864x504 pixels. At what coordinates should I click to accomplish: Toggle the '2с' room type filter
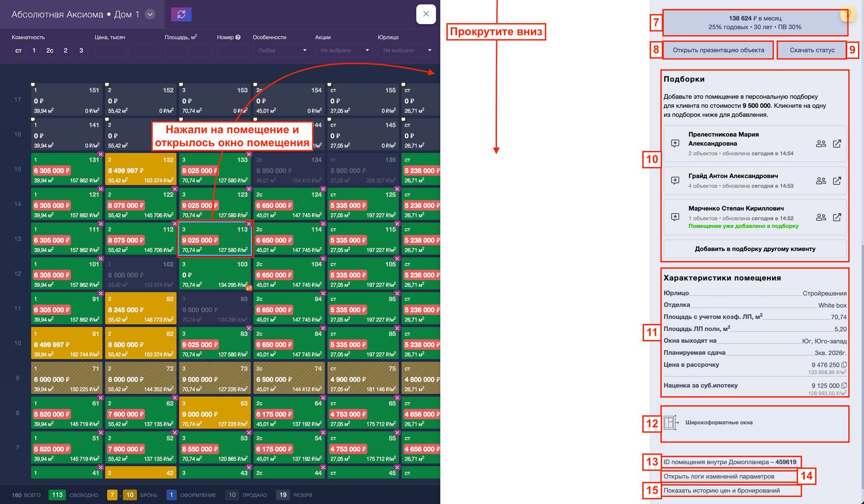pos(49,50)
